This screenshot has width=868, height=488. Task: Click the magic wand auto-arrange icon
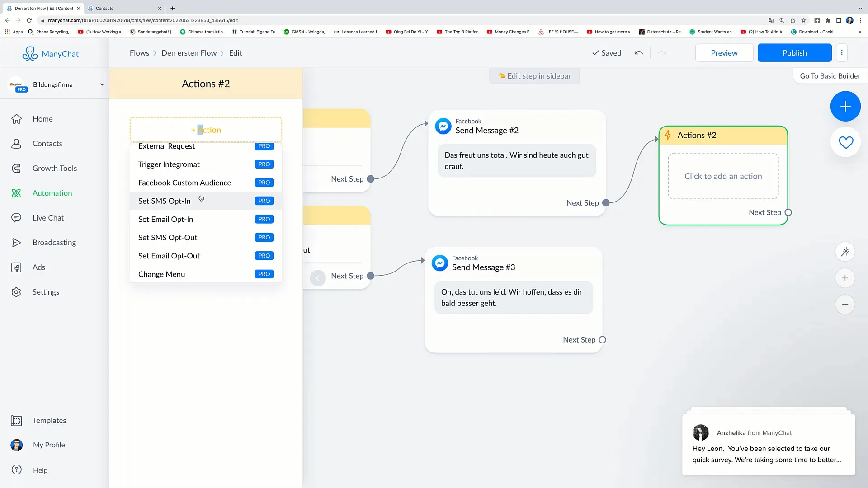click(x=845, y=252)
